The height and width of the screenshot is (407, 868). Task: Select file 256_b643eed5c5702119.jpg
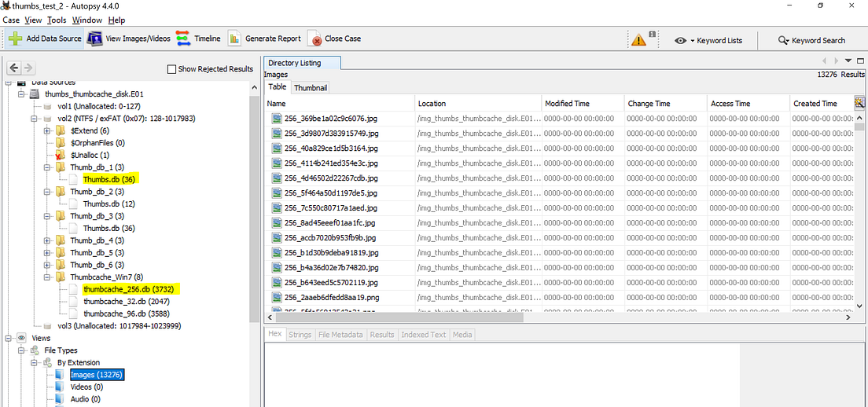[331, 283]
